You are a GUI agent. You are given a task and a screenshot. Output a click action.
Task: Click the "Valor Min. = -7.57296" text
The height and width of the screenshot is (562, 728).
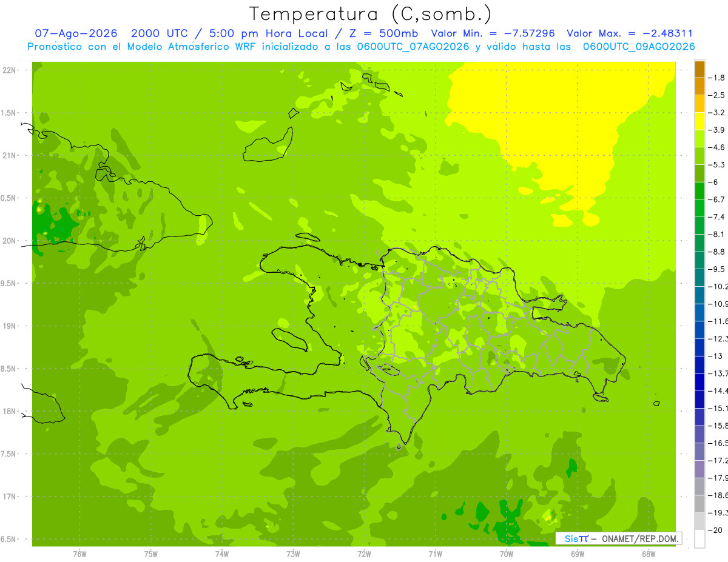(x=493, y=34)
